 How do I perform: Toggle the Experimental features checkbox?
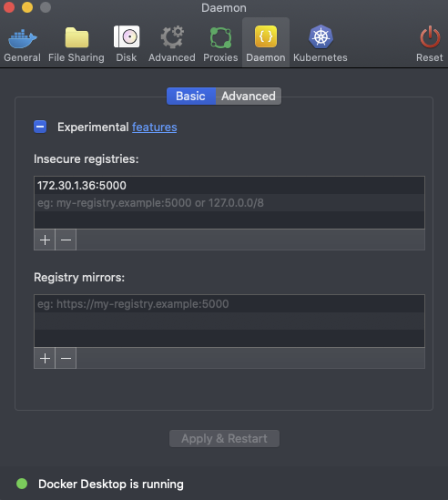40,127
